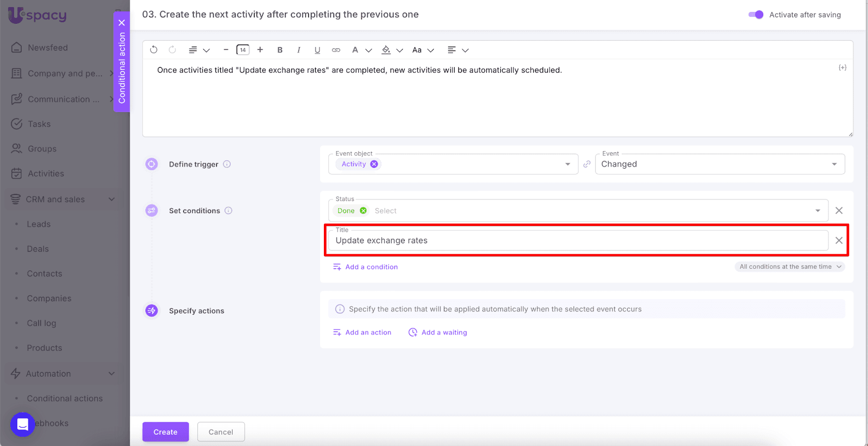Click the Title input field
The image size is (868, 446).
(578, 241)
